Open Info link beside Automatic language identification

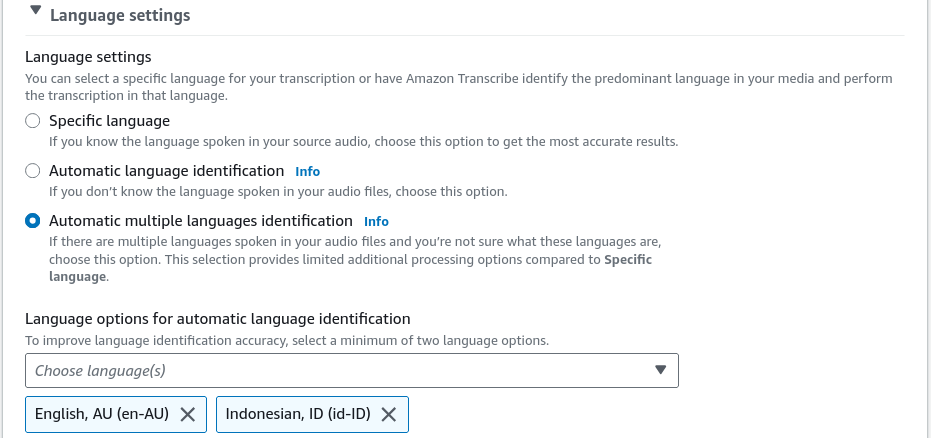click(308, 172)
